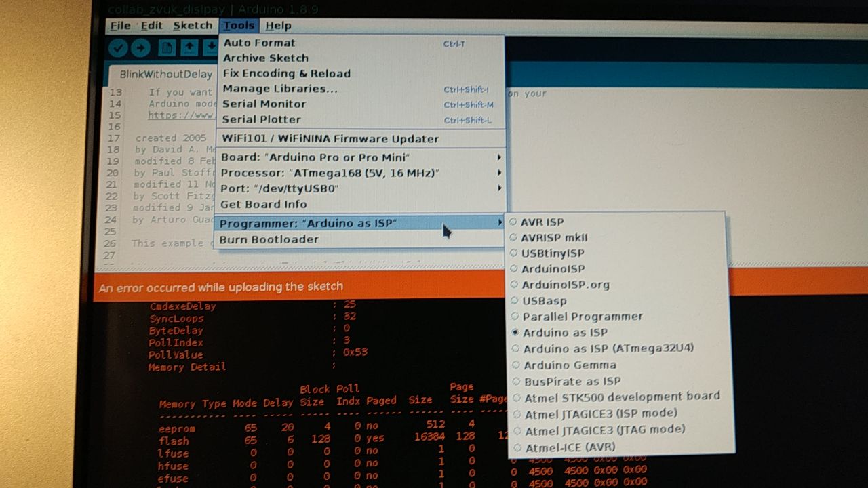
Task: Select USBtinyISP programmer
Action: [617, 253]
